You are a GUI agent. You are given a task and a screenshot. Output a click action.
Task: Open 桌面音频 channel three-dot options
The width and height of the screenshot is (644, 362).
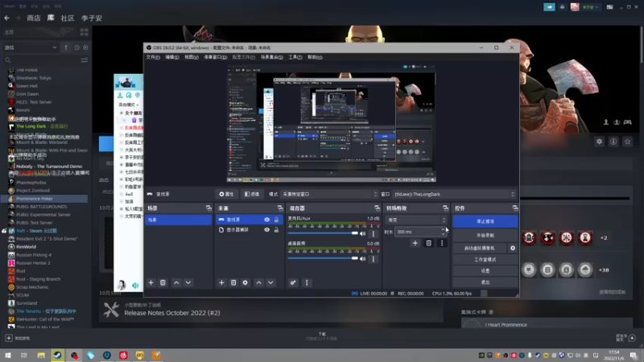373,258
